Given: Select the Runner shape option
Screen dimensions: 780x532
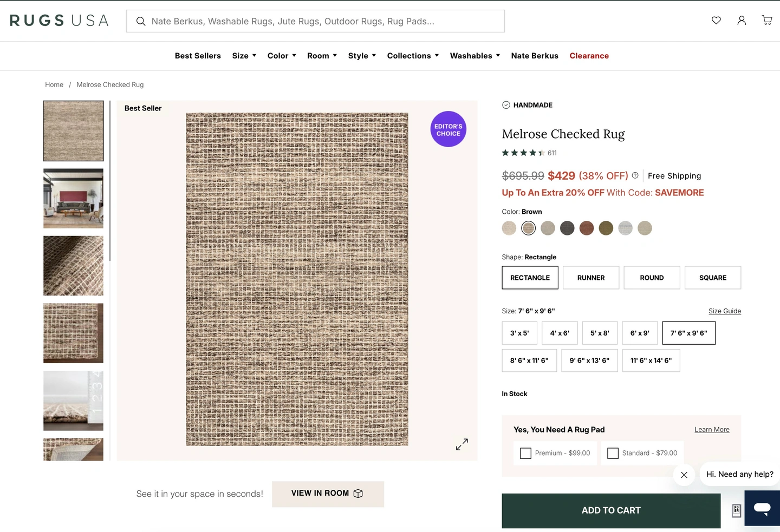Looking at the screenshot, I should point(591,278).
